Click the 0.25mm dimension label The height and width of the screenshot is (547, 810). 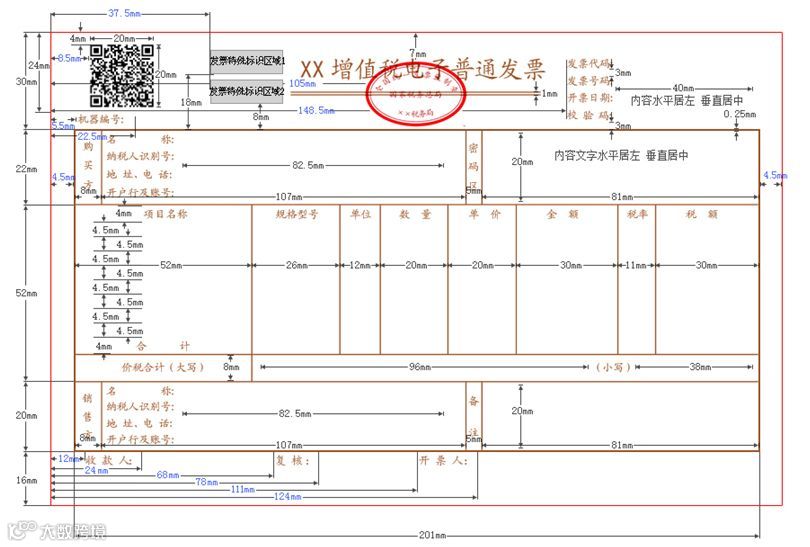740,114
